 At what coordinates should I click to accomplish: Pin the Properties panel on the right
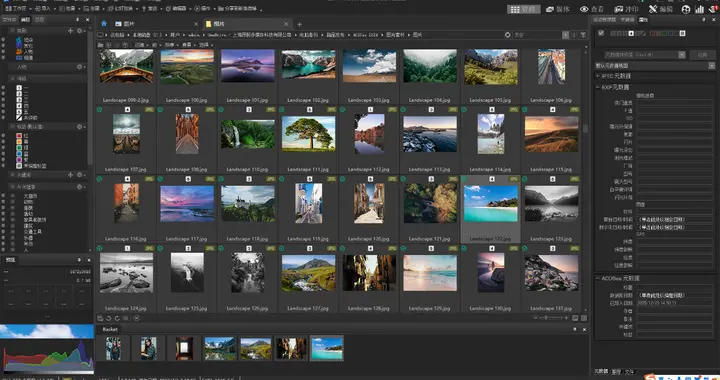point(703,20)
